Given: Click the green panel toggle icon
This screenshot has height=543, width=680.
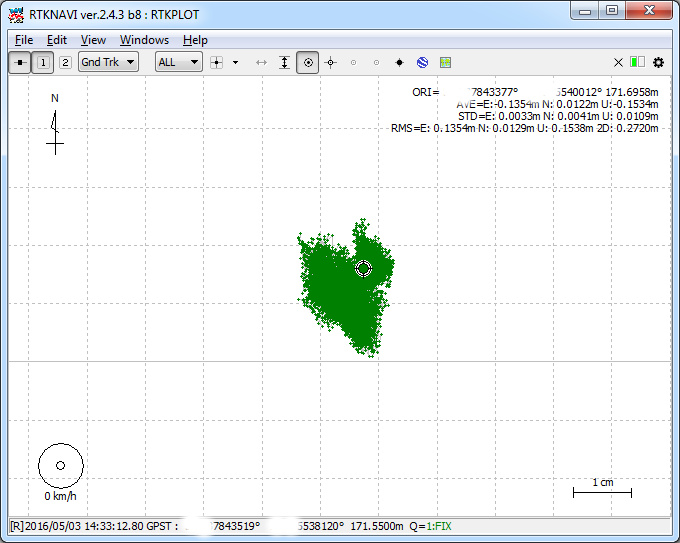Looking at the screenshot, I should tap(637, 62).
